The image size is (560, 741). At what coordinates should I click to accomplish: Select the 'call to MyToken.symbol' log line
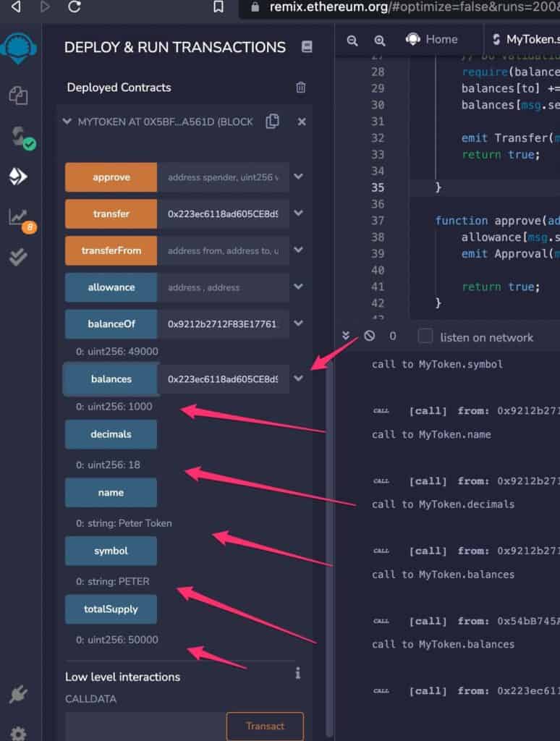(x=437, y=364)
